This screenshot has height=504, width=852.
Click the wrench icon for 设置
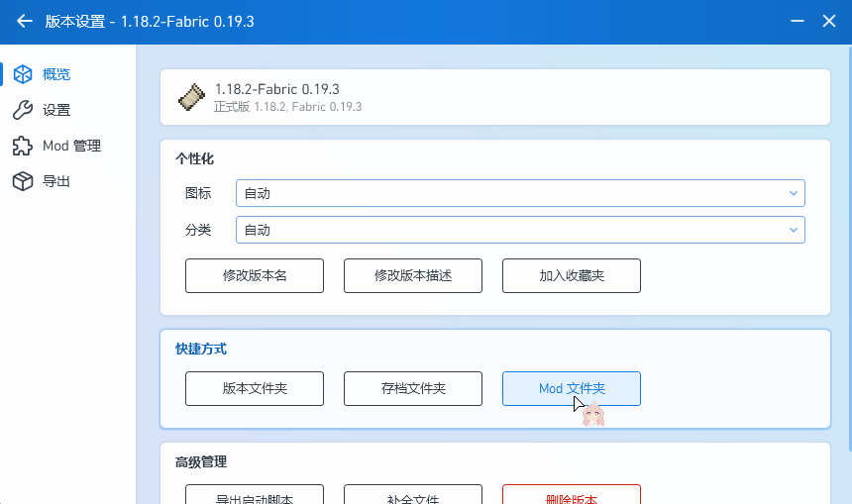point(23,110)
